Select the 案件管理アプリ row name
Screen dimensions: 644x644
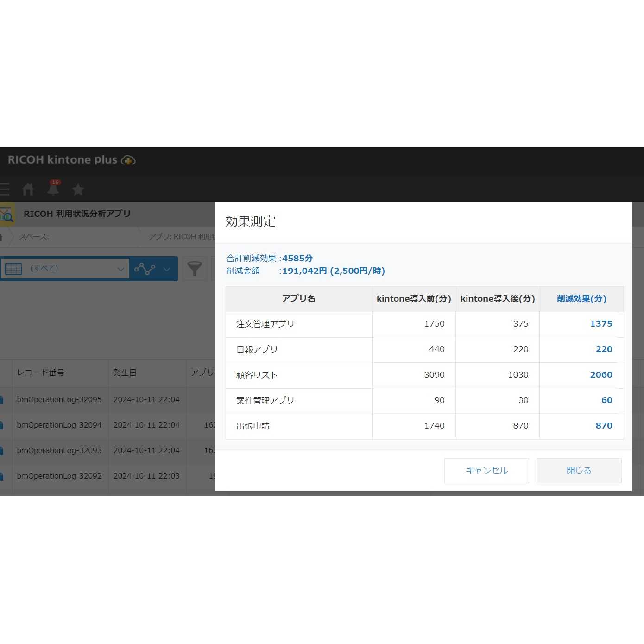coord(265,400)
